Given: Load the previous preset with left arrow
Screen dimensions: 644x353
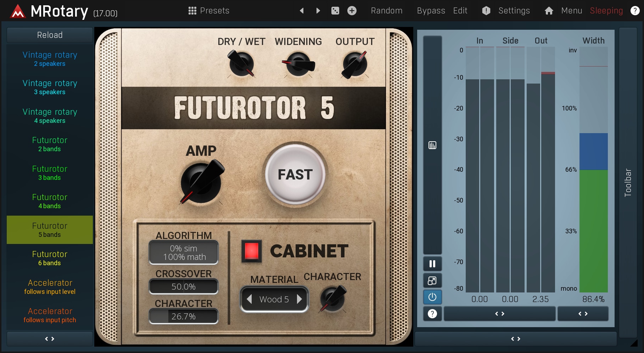Looking at the screenshot, I should click(x=302, y=11).
